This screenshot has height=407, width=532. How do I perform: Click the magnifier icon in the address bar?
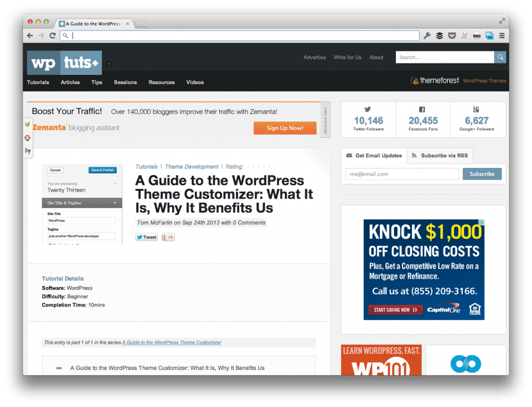point(65,35)
